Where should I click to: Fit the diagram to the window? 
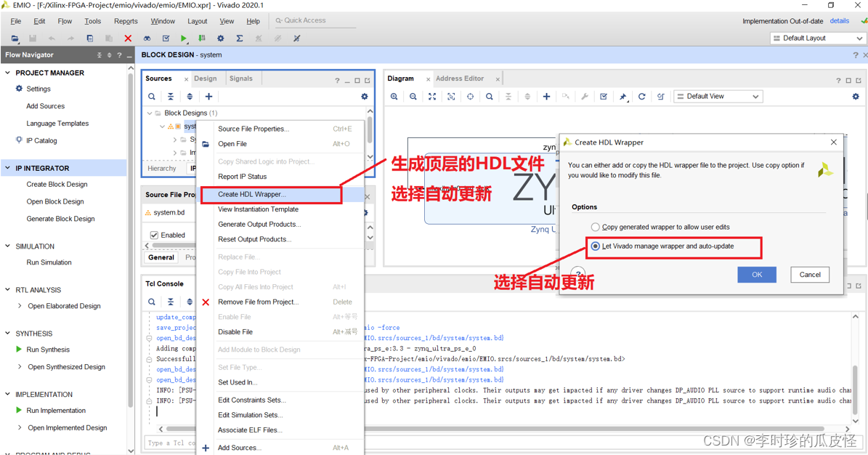[432, 97]
